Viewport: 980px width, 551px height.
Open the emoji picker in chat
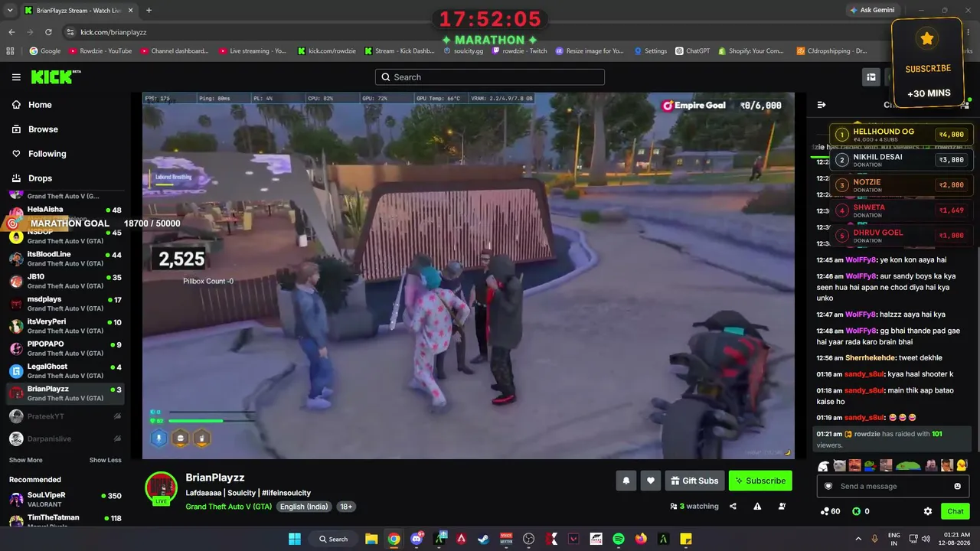click(957, 486)
